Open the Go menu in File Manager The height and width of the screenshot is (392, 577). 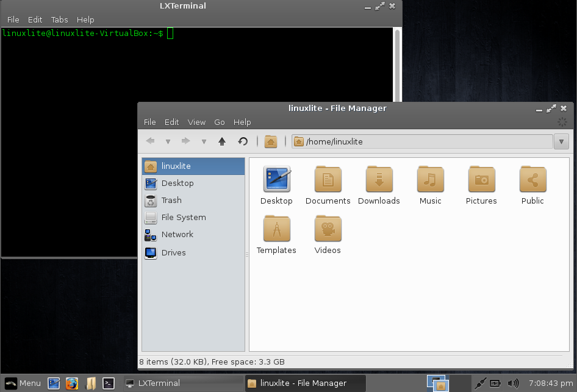pyautogui.click(x=220, y=122)
